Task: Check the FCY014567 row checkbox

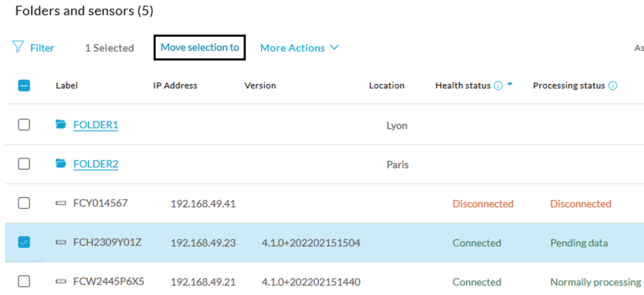Action: (24, 203)
